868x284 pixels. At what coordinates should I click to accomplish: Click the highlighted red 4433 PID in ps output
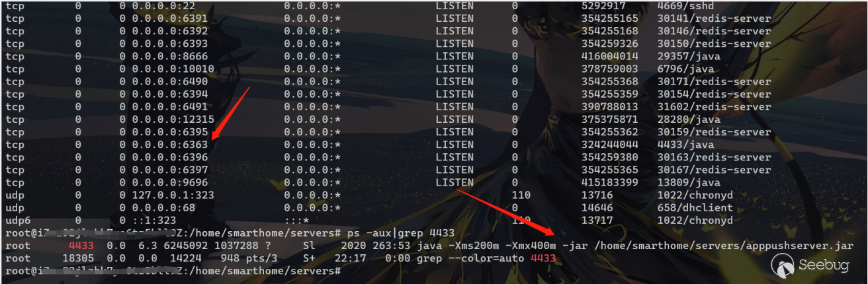click(x=81, y=246)
